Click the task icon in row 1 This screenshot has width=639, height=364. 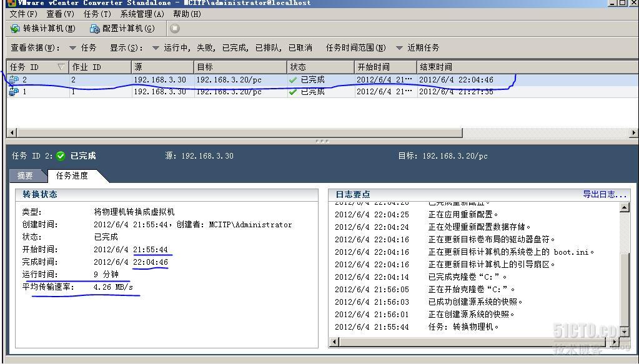pyautogui.click(x=14, y=92)
